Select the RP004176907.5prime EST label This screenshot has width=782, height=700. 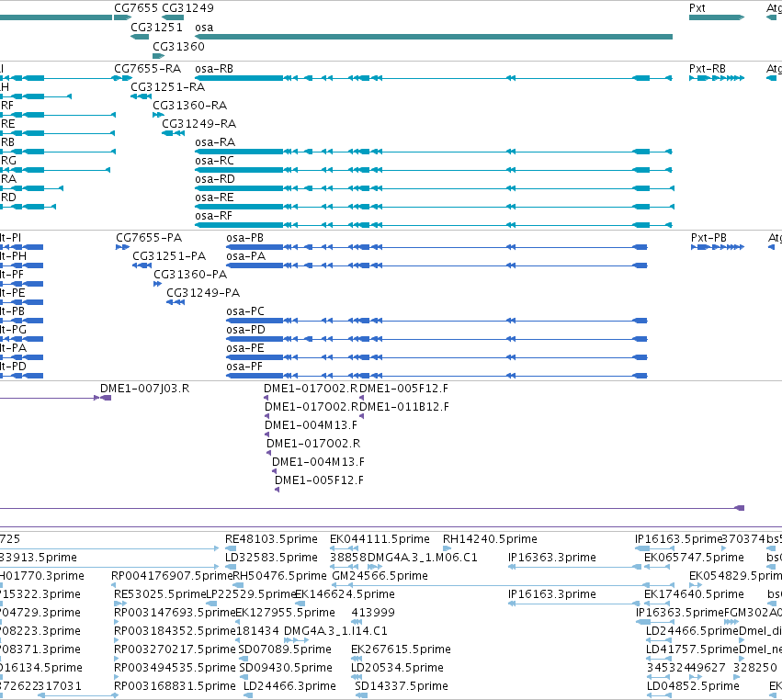[172, 576]
